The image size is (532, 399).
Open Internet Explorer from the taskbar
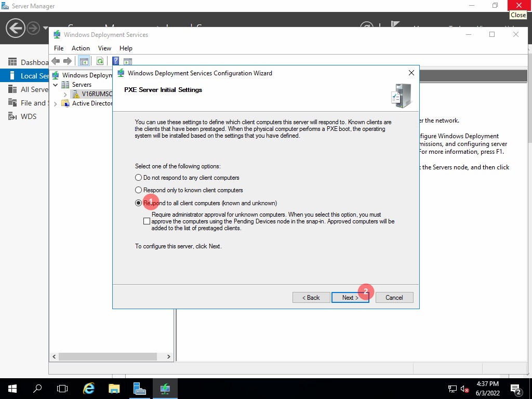tap(89, 389)
